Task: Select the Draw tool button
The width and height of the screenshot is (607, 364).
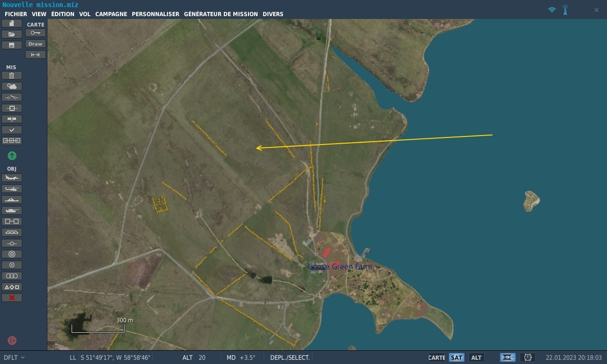Action: point(36,44)
